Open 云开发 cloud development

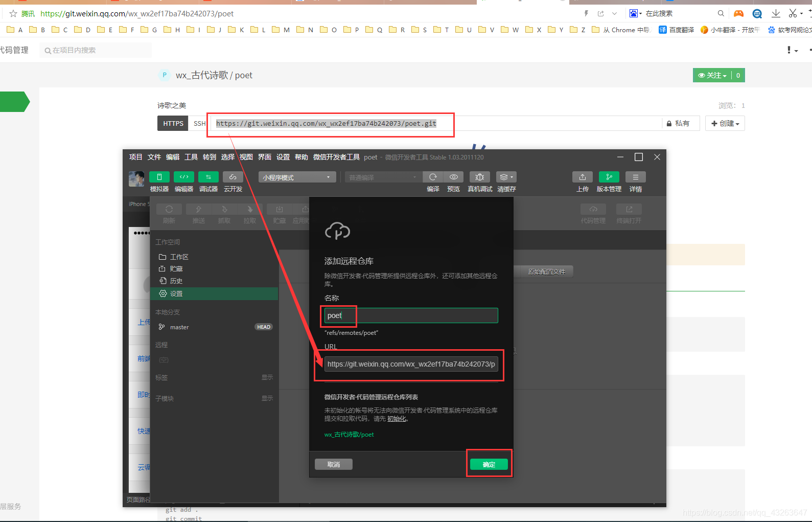click(233, 177)
